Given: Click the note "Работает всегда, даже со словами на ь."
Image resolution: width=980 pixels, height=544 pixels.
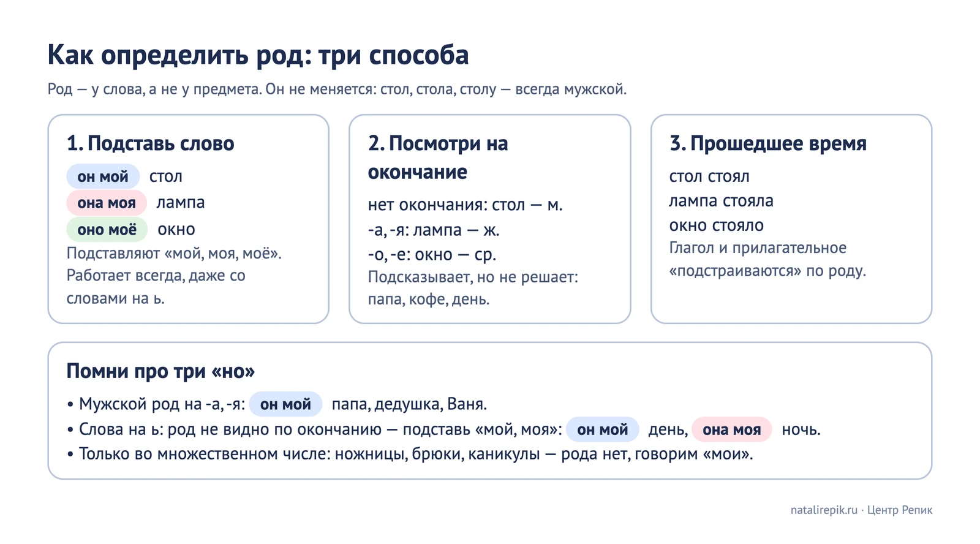Looking at the screenshot, I should pos(156,287).
